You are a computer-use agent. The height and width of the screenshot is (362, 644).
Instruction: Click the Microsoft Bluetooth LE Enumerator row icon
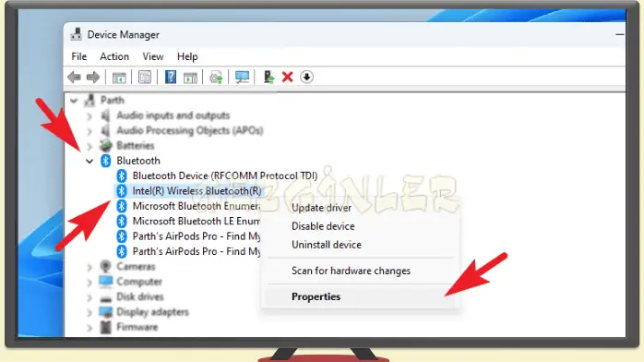[x=122, y=221]
